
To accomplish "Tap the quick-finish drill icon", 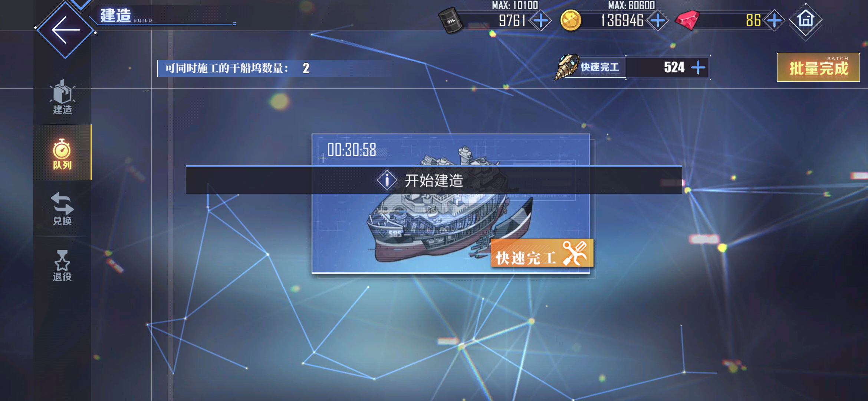I will [x=566, y=67].
